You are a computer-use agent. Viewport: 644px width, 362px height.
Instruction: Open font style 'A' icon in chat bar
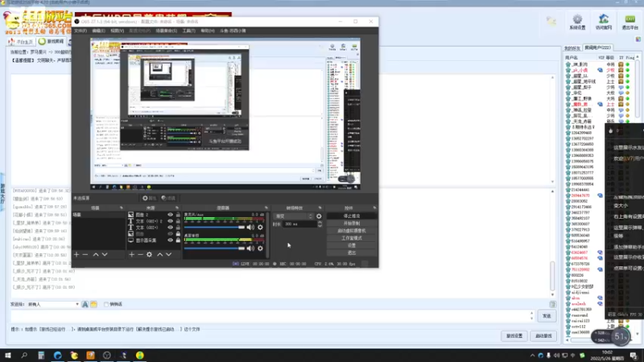(x=85, y=304)
